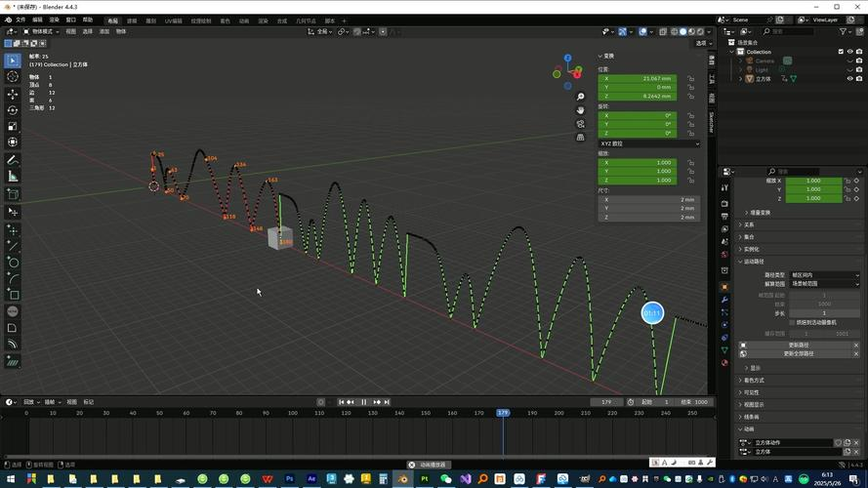Toggle 立方体 visibility eye in outliner

849,78
